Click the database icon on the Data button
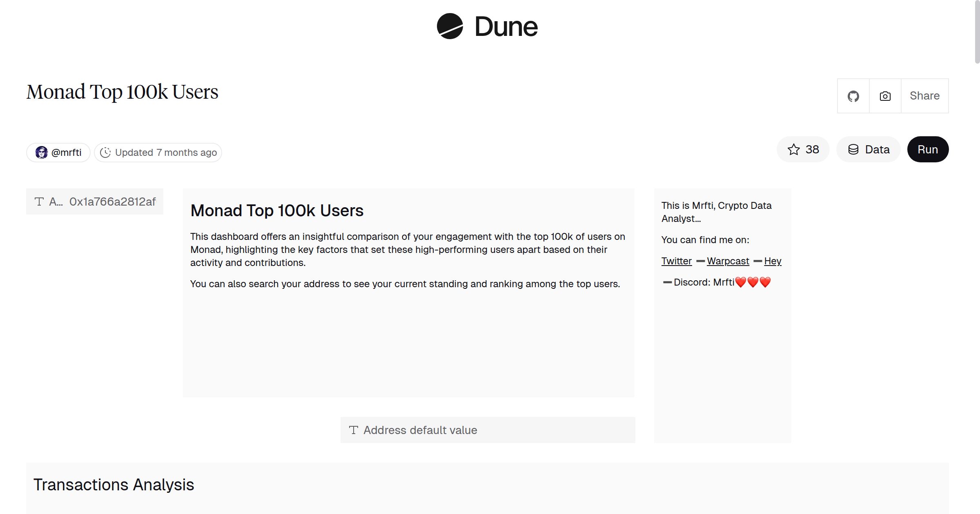The image size is (980, 514). 854,149
